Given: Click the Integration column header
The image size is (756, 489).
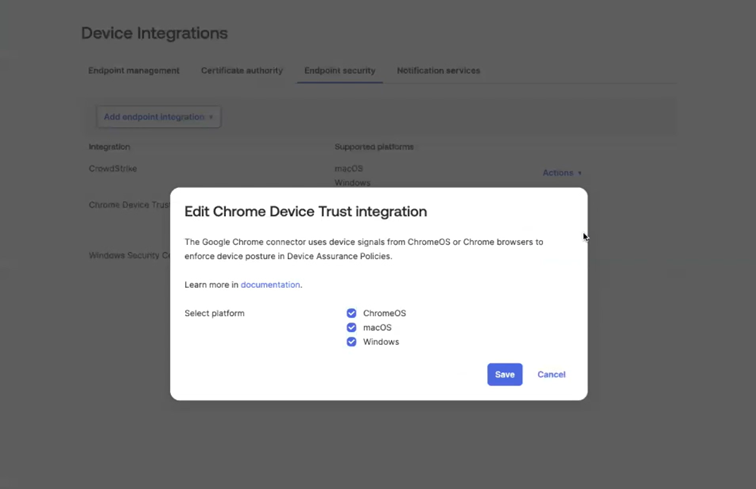Looking at the screenshot, I should pyautogui.click(x=109, y=147).
